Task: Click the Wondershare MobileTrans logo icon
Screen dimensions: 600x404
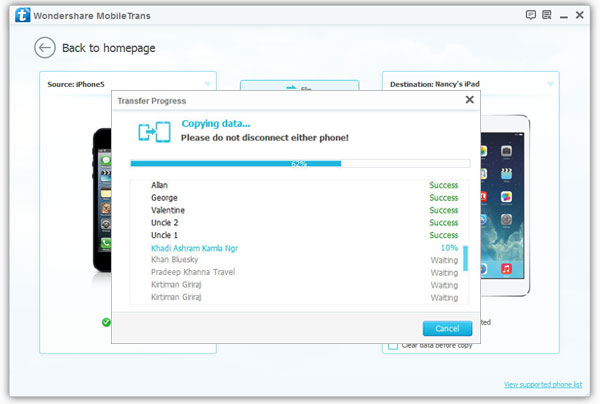Action: point(22,15)
